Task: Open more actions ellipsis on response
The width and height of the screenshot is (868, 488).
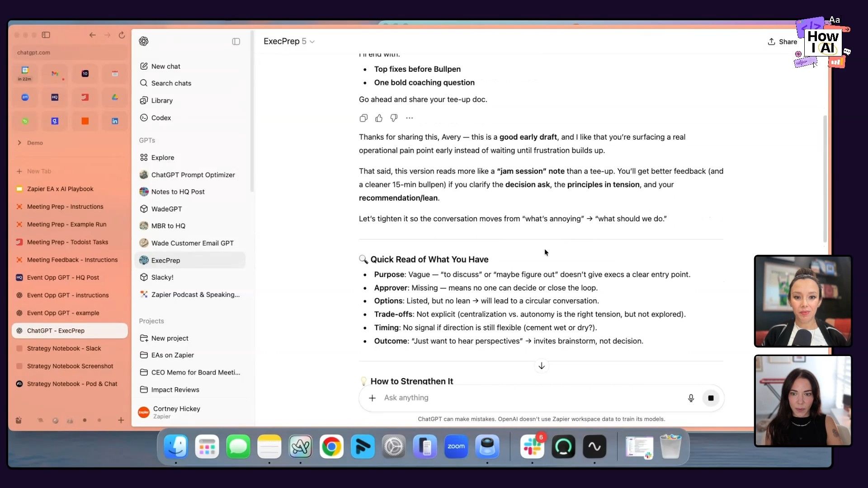Action: tap(410, 118)
